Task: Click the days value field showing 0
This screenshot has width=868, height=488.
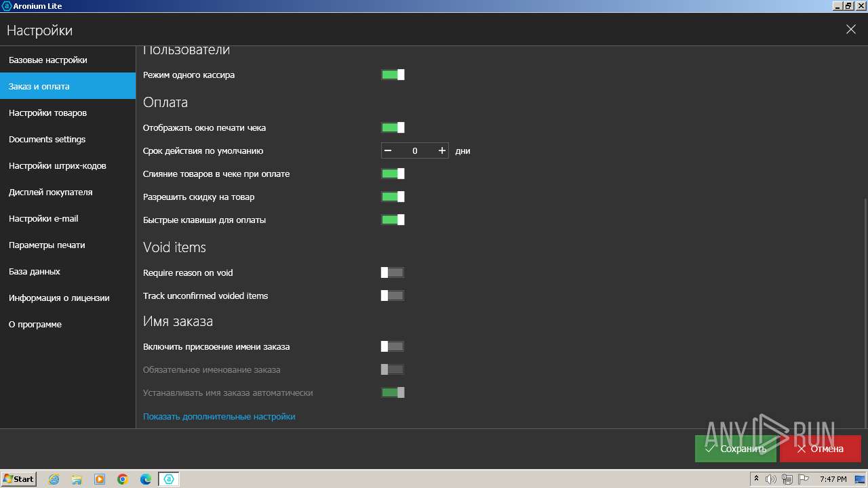Action: [x=415, y=150]
